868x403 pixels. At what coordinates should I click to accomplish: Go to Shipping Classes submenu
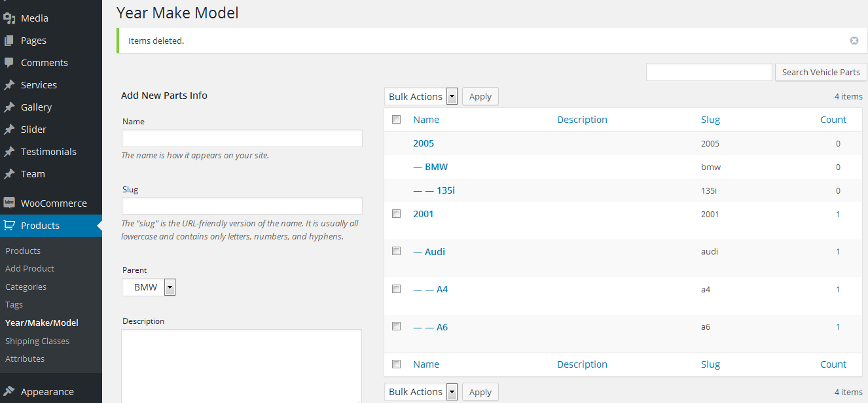[37, 341]
